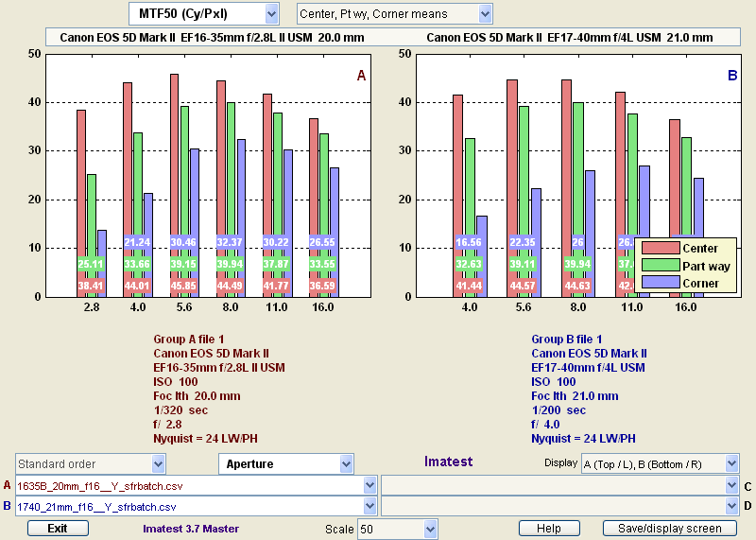756x540 pixels.
Task: Click the Exit button
Action: 58,529
